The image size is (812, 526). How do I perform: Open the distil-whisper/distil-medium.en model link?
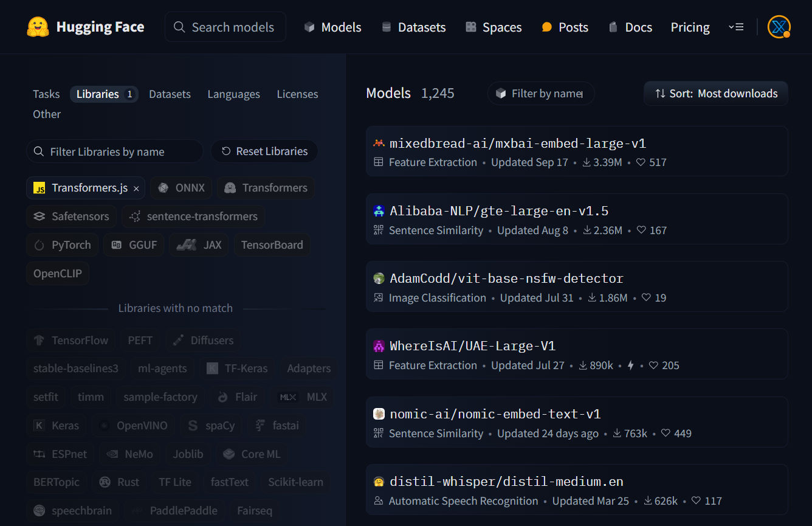pyautogui.click(x=506, y=482)
